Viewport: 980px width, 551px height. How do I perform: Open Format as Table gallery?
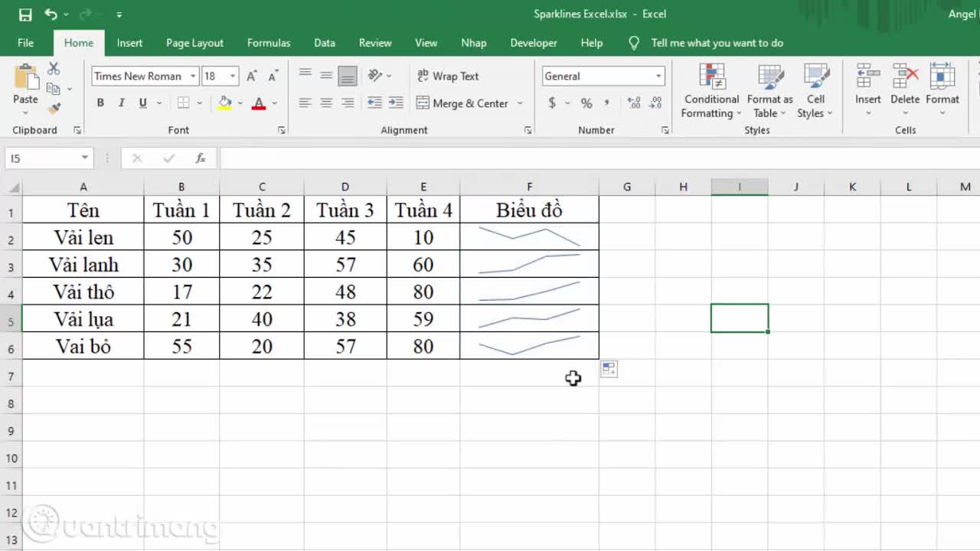pos(770,91)
